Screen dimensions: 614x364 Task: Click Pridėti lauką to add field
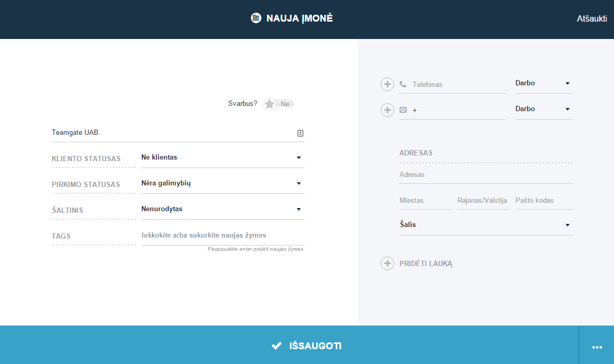pos(426,263)
